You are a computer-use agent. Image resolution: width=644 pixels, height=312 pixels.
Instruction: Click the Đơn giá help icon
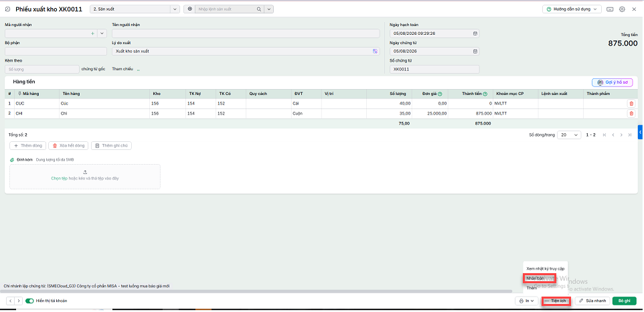tap(440, 94)
